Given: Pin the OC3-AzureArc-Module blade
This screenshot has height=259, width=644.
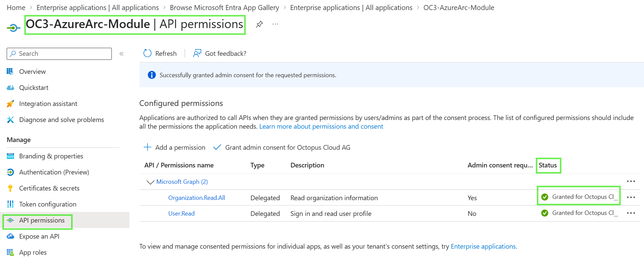Looking at the screenshot, I should click(259, 24).
